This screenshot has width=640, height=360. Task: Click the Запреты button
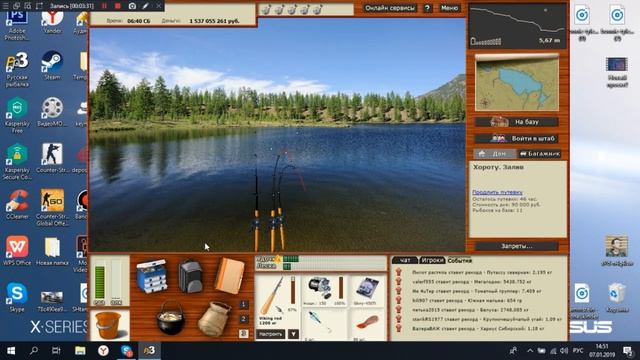517,246
